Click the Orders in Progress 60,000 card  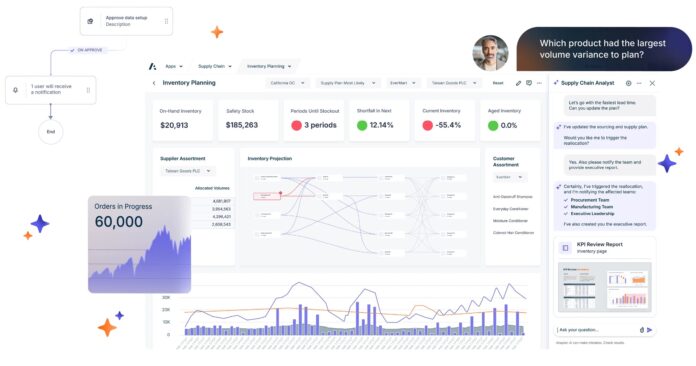click(x=139, y=244)
